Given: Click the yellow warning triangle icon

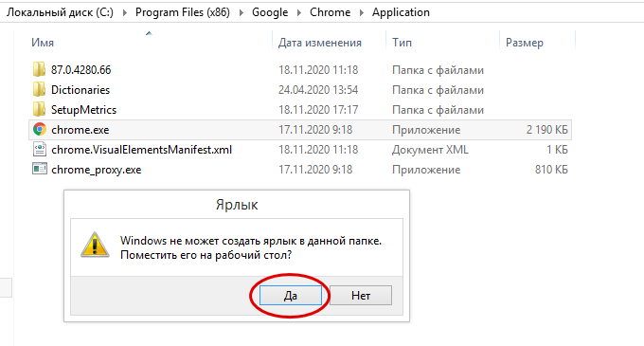Looking at the screenshot, I should click(95, 245).
